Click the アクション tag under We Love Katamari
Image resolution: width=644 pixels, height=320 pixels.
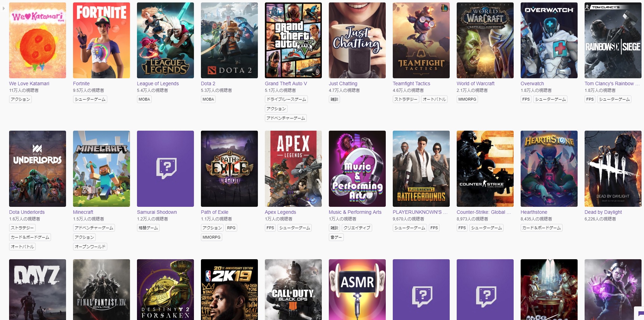tap(20, 99)
